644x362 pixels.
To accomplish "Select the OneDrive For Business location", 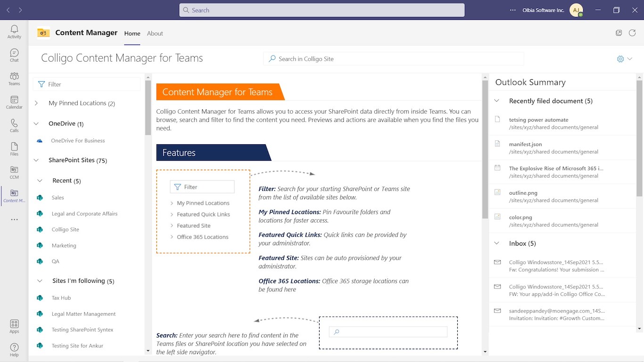I will (x=78, y=140).
